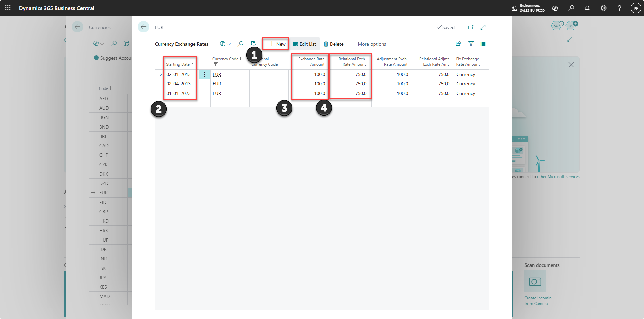This screenshot has height=319, width=644.
Task: Search the Currency Exchange Rates list
Action: (240, 44)
